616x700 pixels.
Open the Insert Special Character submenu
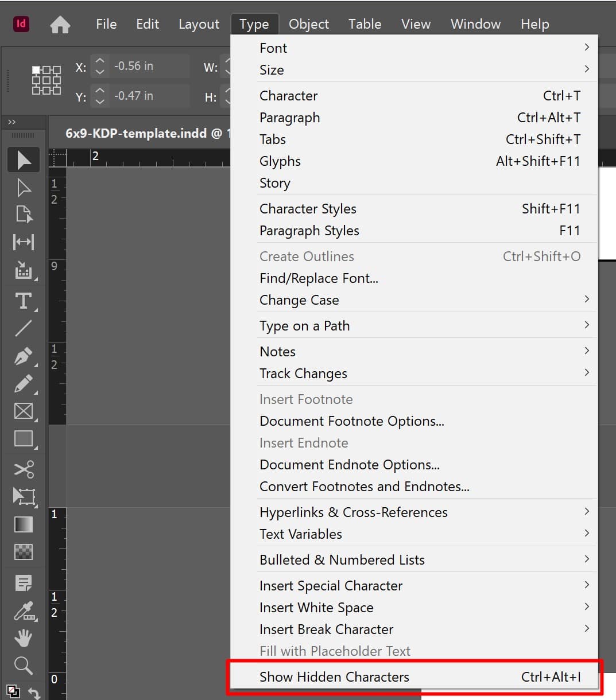331,585
